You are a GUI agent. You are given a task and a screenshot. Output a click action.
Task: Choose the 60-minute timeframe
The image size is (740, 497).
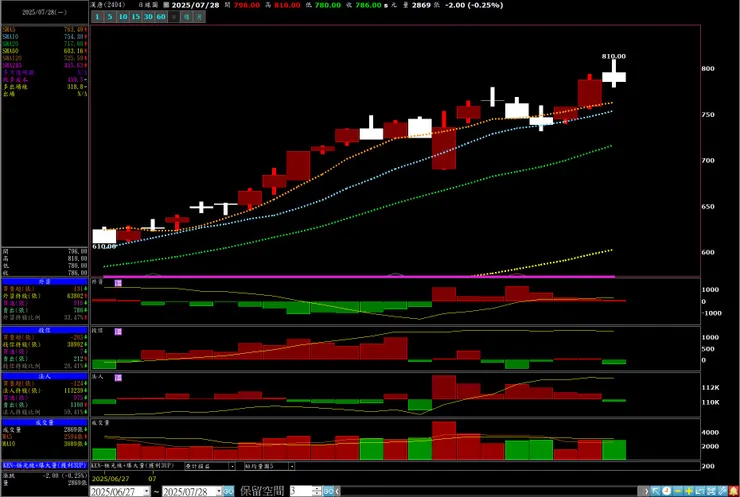point(161,17)
